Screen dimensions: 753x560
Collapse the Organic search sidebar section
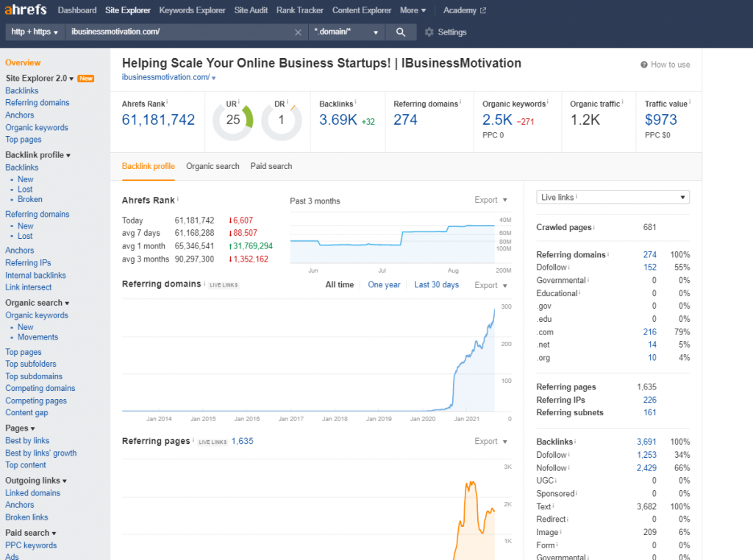(x=38, y=303)
